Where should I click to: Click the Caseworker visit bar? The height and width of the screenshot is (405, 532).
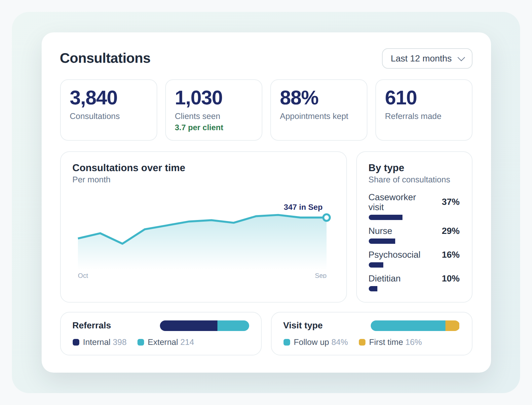(386, 217)
